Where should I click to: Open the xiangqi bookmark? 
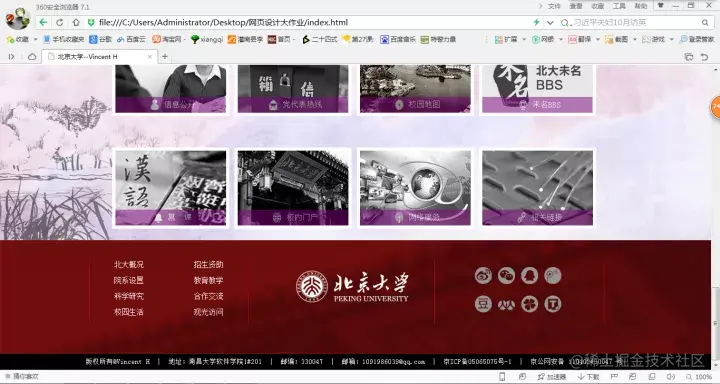click(207, 40)
